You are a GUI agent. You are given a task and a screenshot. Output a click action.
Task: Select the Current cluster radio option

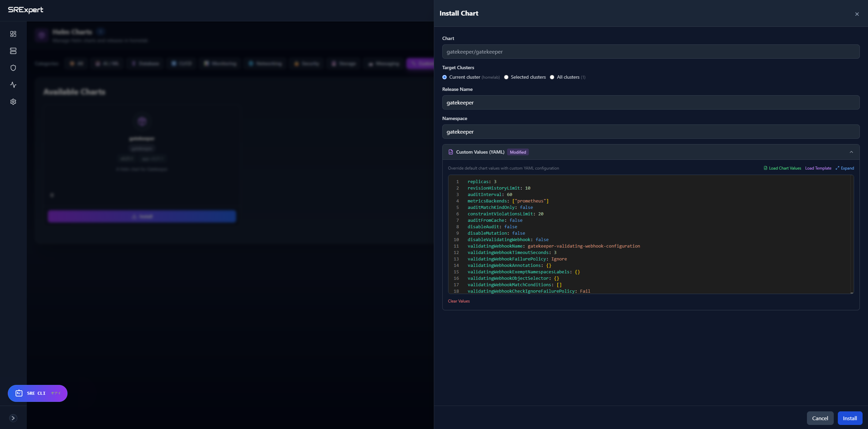tap(444, 77)
